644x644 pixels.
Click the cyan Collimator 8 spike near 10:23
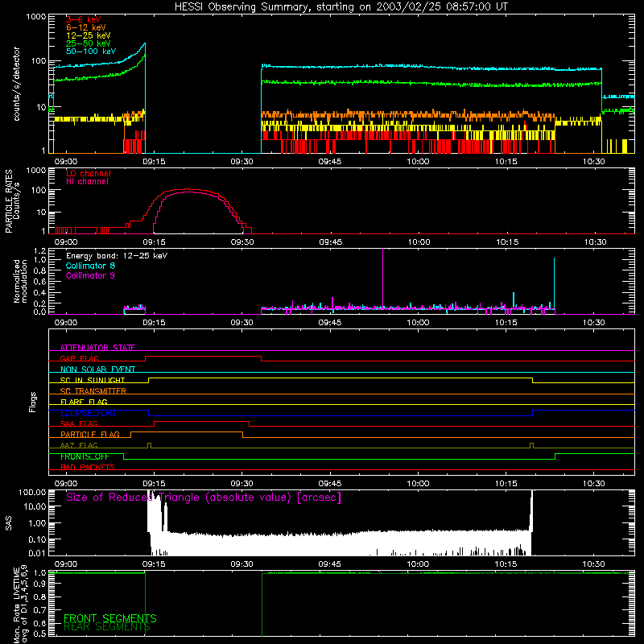[554, 283]
